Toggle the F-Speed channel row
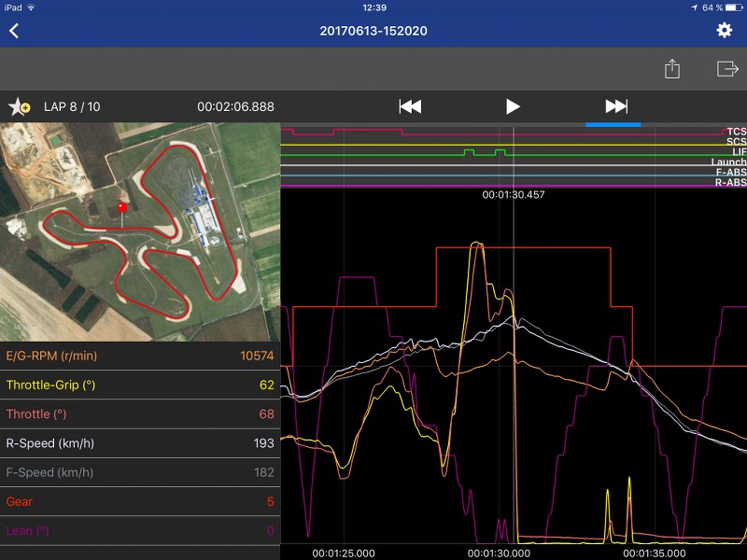Image resolution: width=747 pixels, height=560 pixels. click(140, 472)
